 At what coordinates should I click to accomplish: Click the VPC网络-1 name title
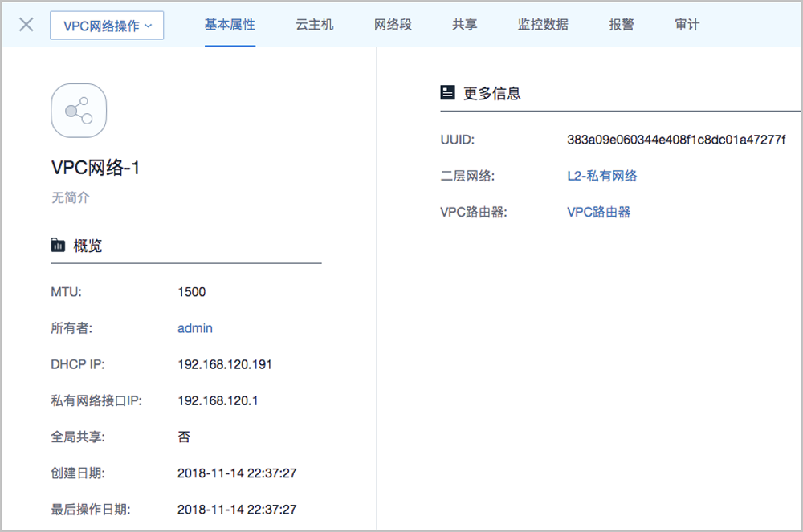(96, 169)
